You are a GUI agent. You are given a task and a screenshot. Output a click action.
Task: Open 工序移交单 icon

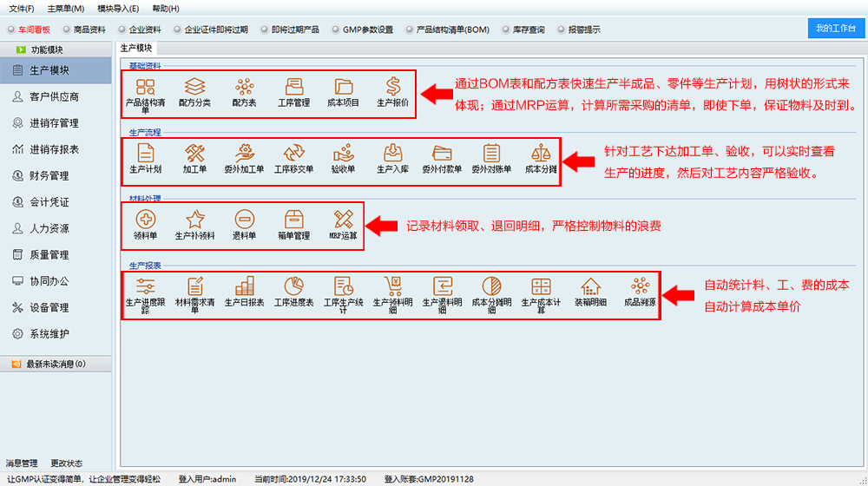294,153
